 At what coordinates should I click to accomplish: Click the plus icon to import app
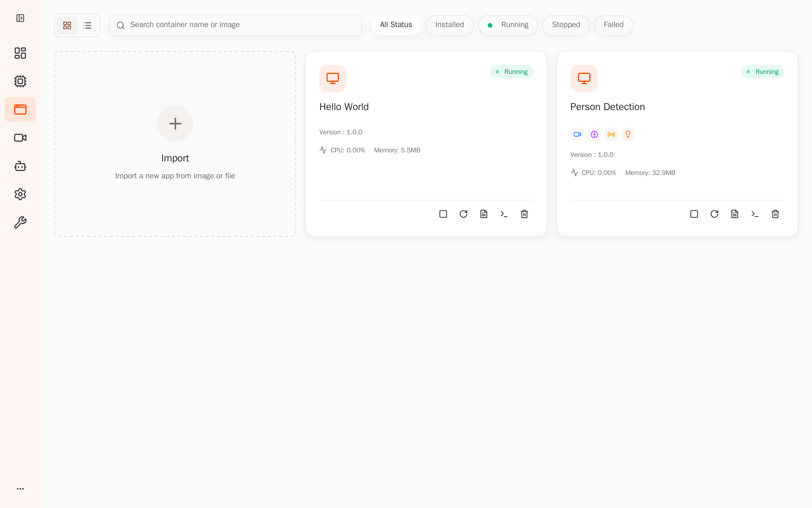175,124
